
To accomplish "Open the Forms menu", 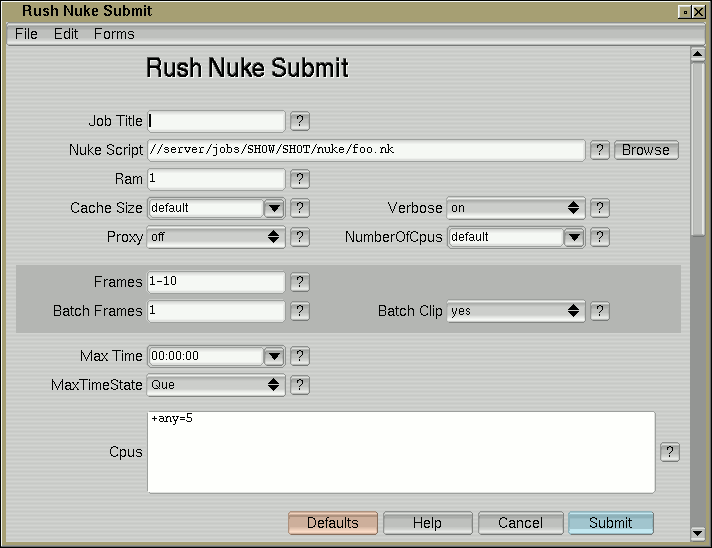I will pyautogui.click(x=114, y=34).
